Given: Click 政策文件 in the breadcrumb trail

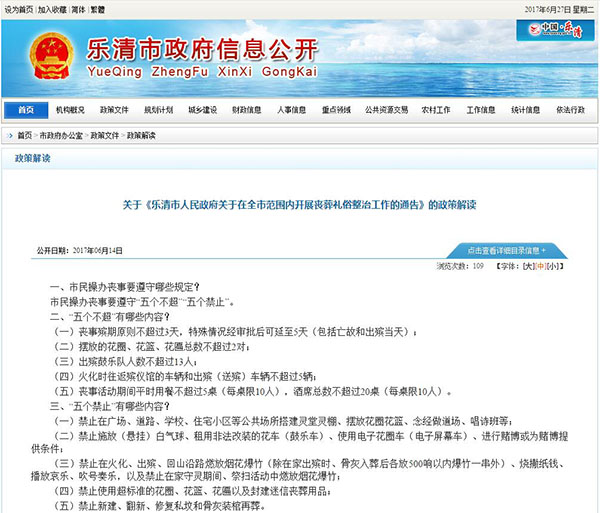Looking at the screenshot, I should point(106,133).
